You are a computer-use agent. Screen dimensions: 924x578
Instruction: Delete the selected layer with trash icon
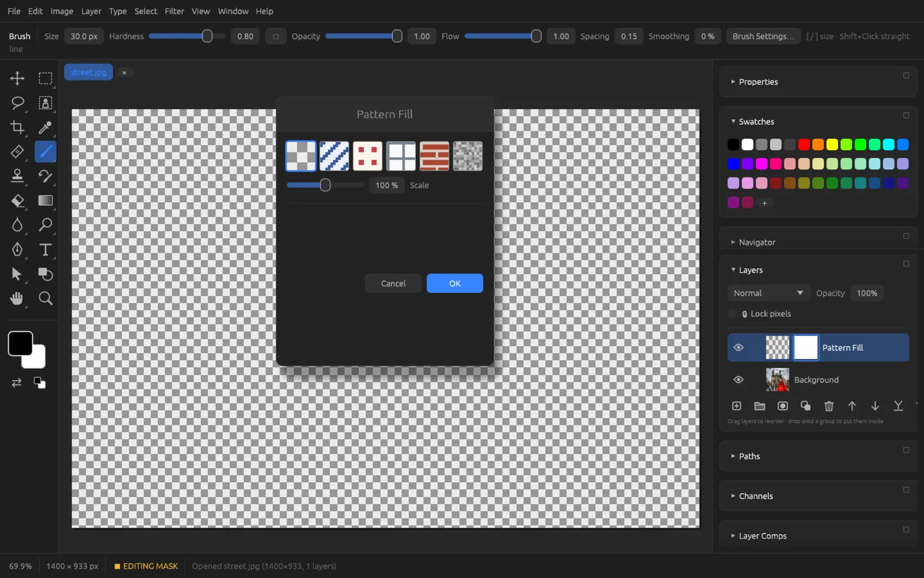tap(829, 406)
